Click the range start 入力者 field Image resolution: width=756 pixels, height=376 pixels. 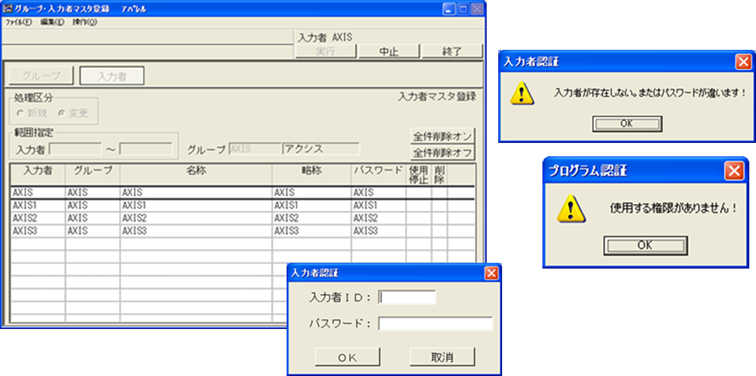point(75,149)
